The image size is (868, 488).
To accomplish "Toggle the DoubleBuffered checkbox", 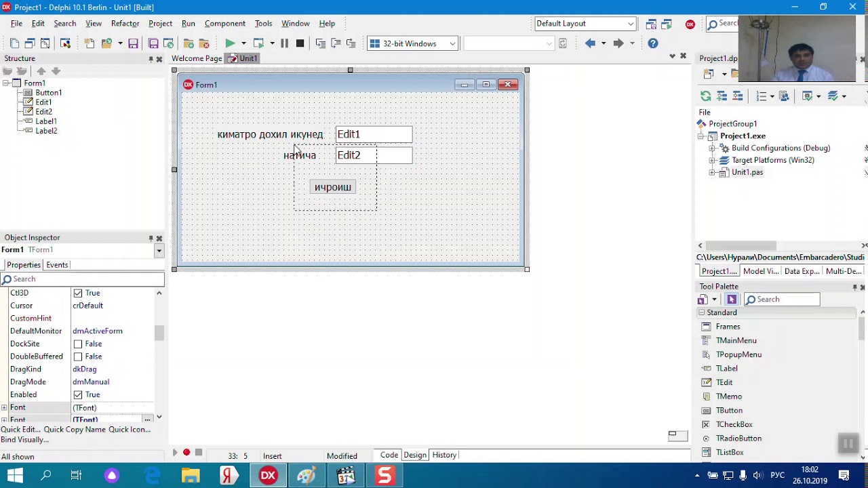I will click(x=78, y=357).
